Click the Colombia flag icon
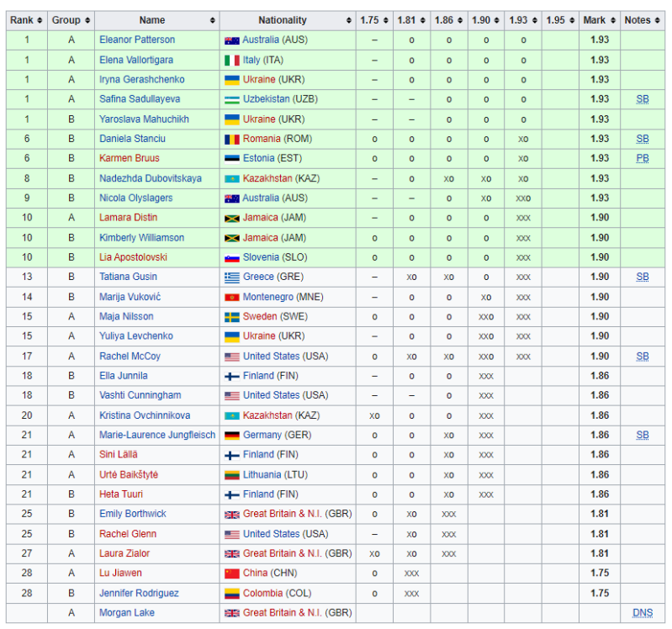The image size is (672, 629). tap(232, 594)
